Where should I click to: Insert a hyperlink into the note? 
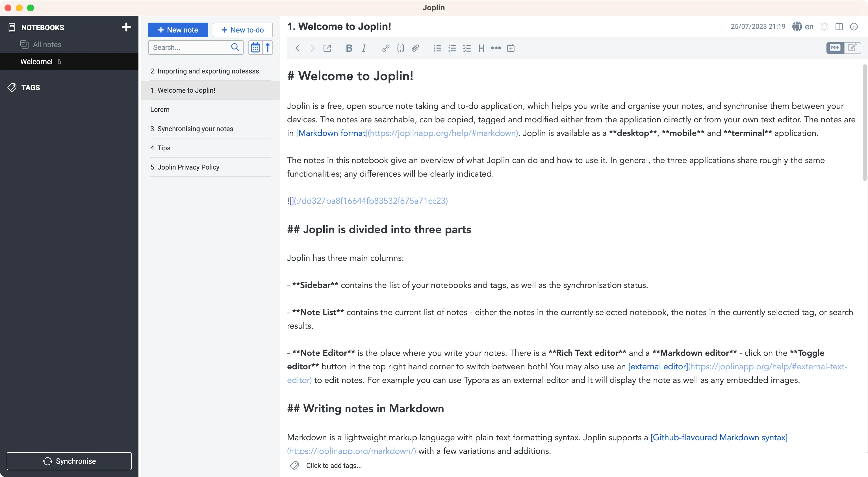[x=385, y=48]
